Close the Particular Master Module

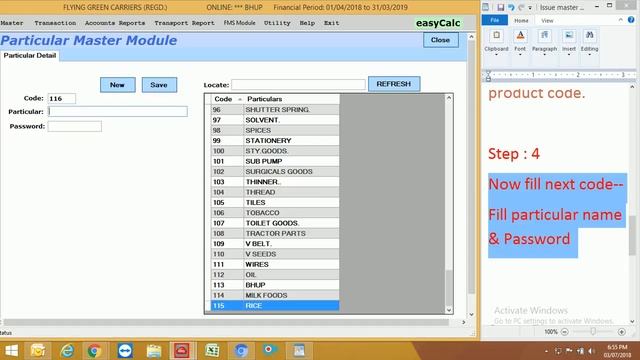(x=440, y=40)
